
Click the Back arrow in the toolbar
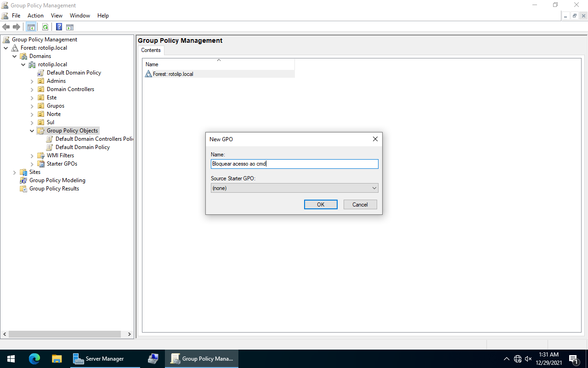(x=6, y=27)
